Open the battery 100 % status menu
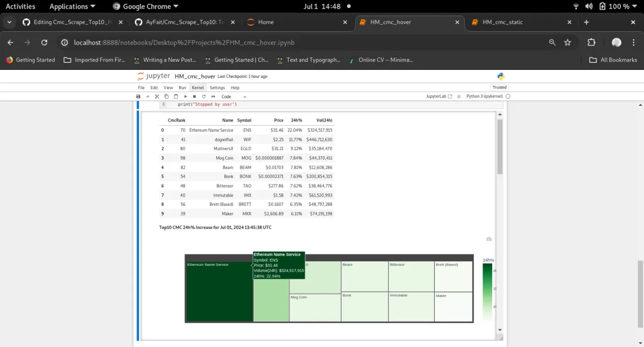Viewport: 644px width, 347px height. pyautogui.click(x=619, y=6)
